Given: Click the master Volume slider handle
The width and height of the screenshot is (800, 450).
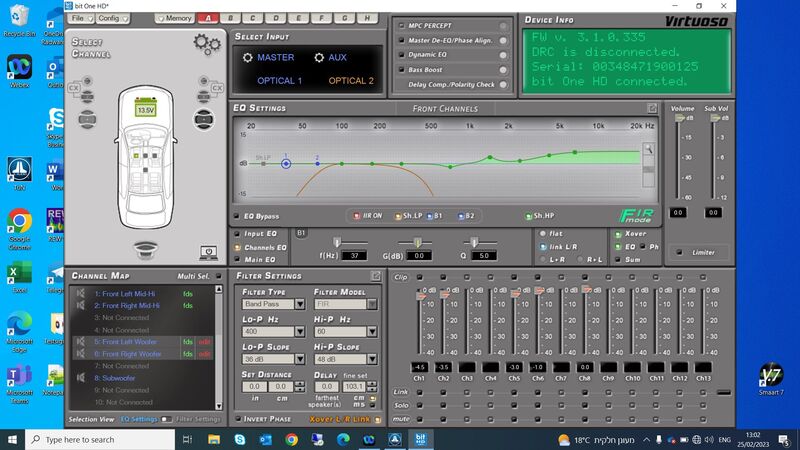Looking at the screenshot, I should pos(679,118).
